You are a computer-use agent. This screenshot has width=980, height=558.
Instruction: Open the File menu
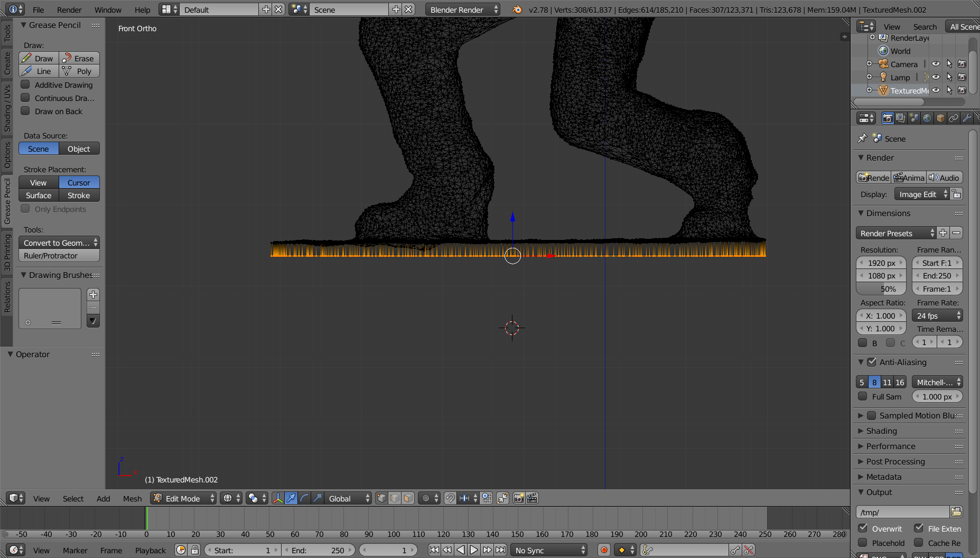39,10
